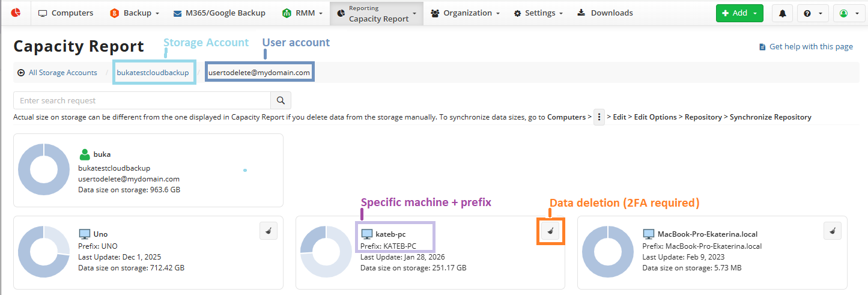This screenshot has width=868, height=295.
Task: Open the RMM menu
Action: pyautogui.click(x=305, y=13)
